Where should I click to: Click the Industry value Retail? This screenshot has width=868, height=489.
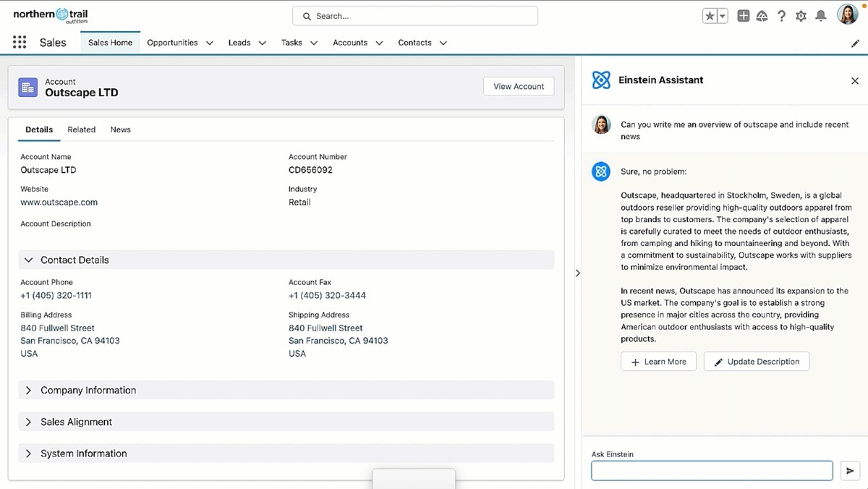tap(299, 203)
